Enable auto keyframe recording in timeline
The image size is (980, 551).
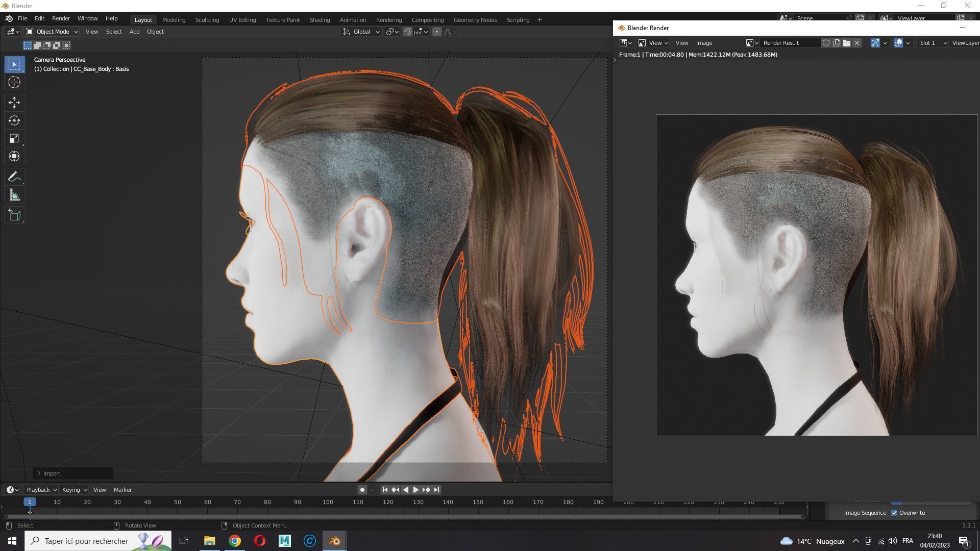point(362,489)
